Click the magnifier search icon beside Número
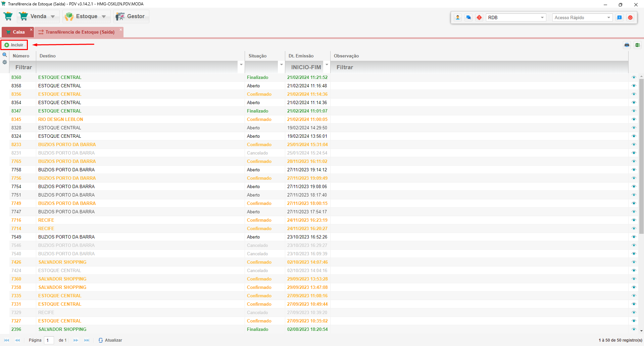 tap(5, 55)
